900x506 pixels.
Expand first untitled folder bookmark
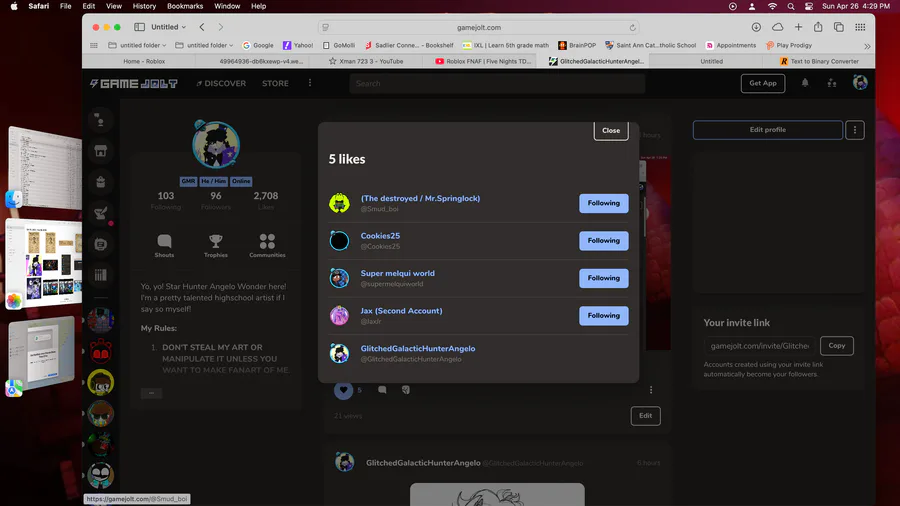pos(137,45)
